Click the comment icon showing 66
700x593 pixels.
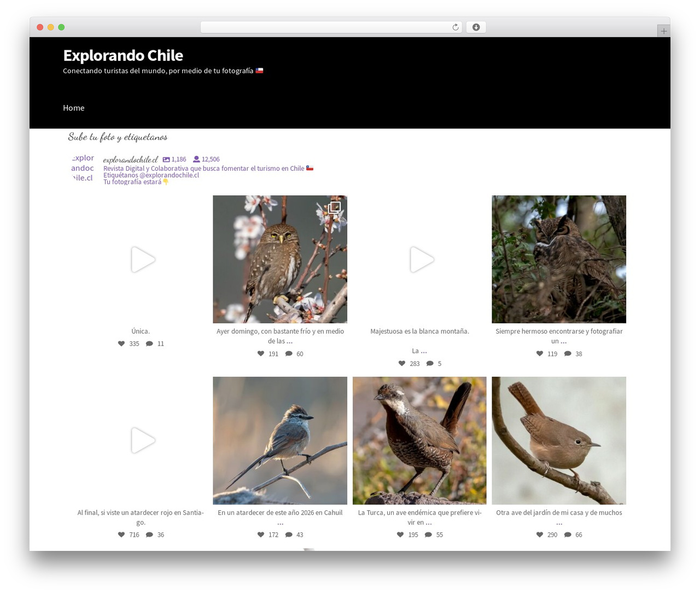tap(568, 535)
